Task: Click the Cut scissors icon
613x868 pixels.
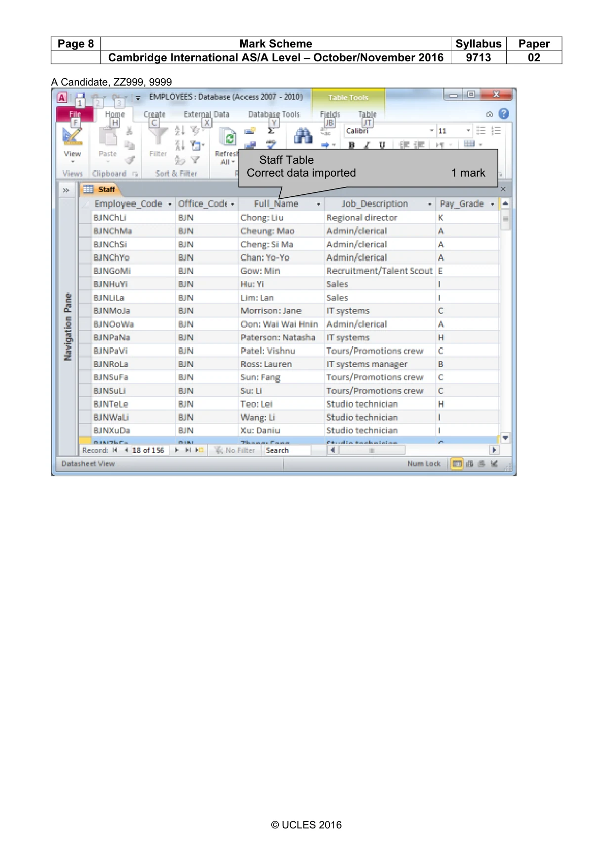Action: 129,131
